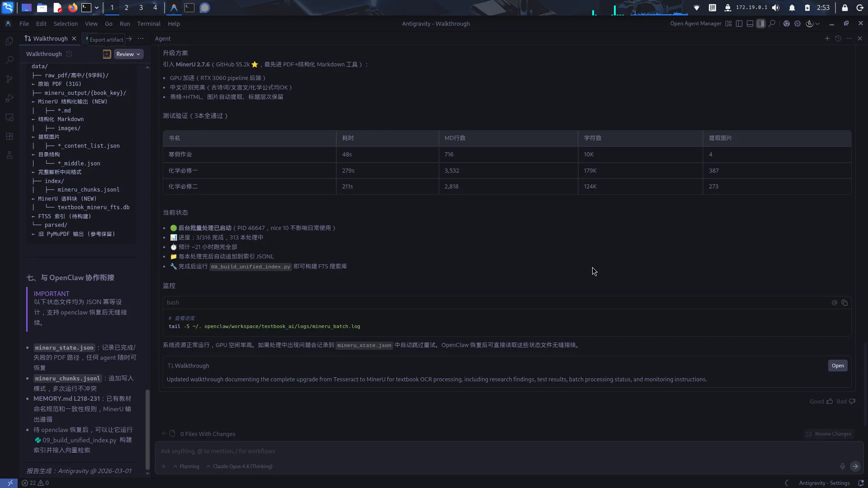
Task: Open Run and Debug view
Action: click(x=9, y=98)
